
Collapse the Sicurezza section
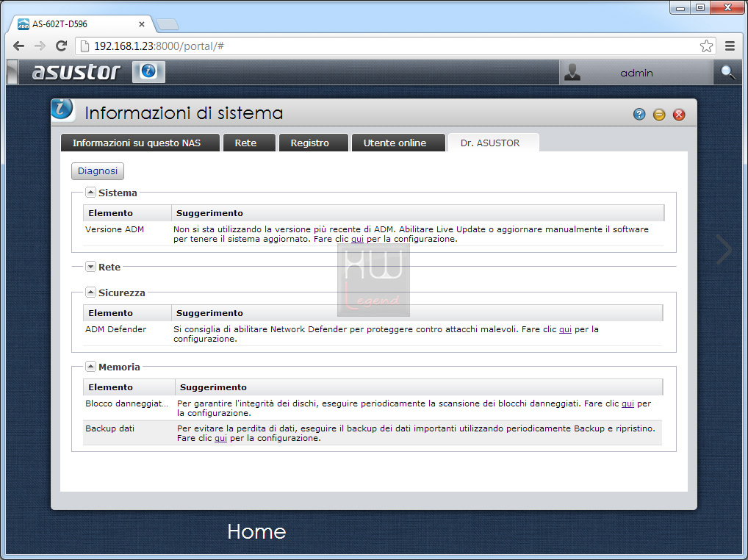(90, 292)
